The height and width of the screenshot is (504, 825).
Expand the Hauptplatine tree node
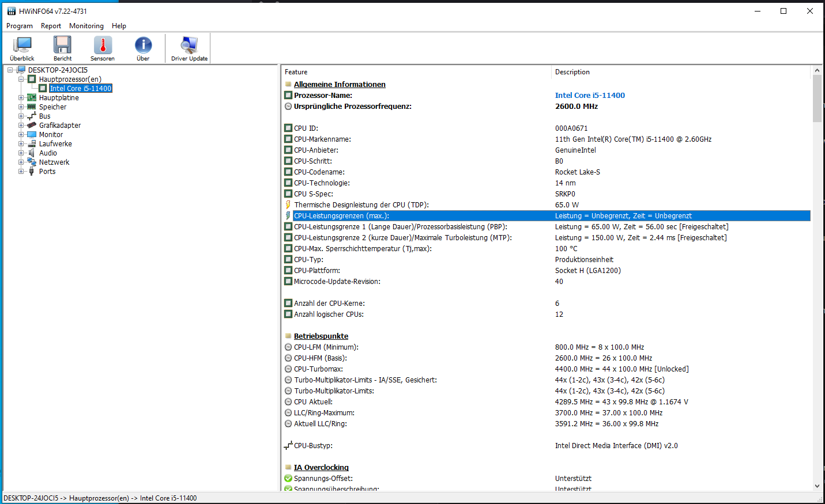tap(21, 97)
